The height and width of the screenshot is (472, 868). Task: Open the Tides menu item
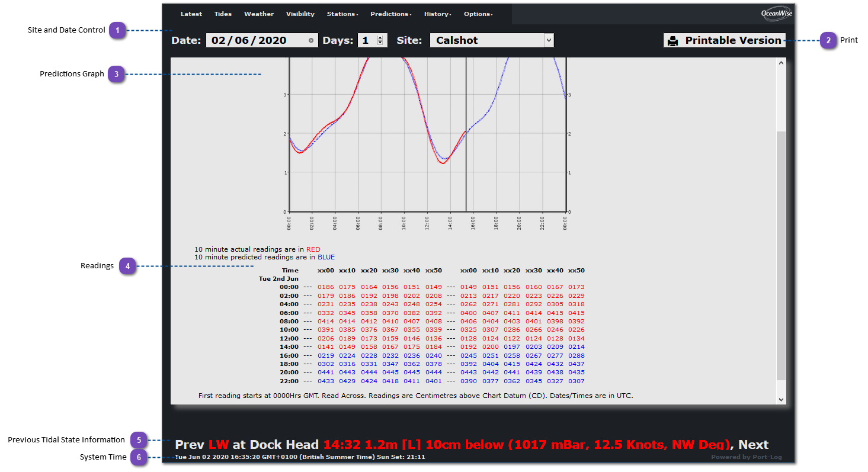coord(223,14)
